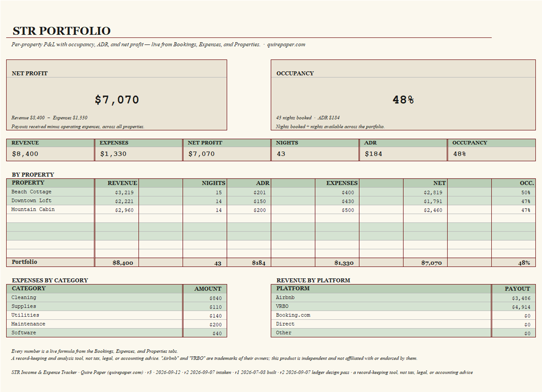Select the Utilities amount $140
This screenshot has height=392, width=542.
216,316
